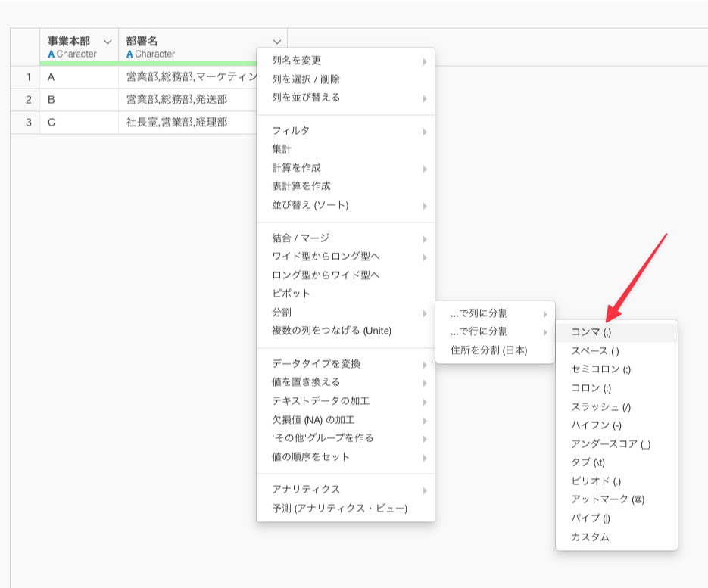Click 列を選択 / 削除 menu item
708x588 pixels.
coord(306,79)
